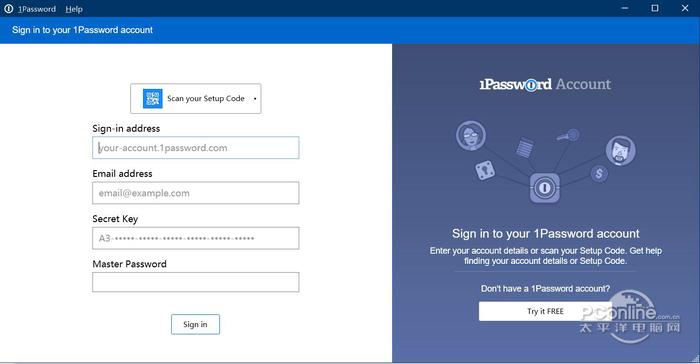Minimize the 1Password window
The width and height of the screenshot is (700, 364).
coord(625,8)
